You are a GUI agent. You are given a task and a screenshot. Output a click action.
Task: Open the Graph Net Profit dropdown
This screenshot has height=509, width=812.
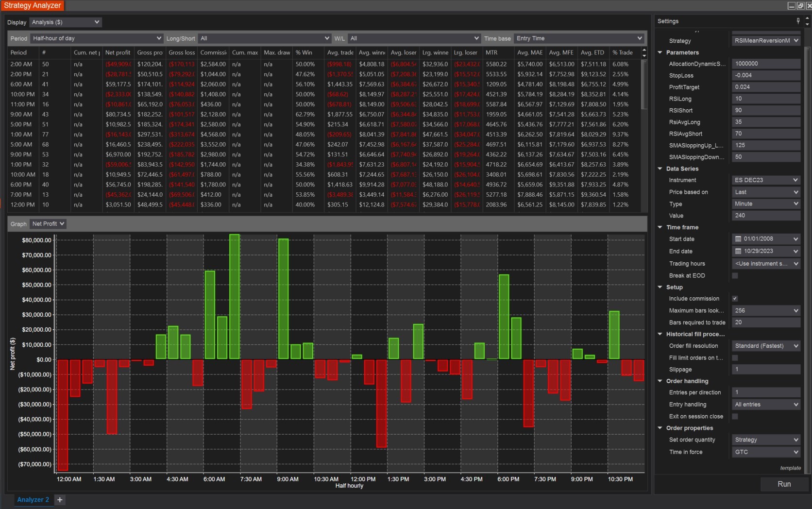(48, 224)
